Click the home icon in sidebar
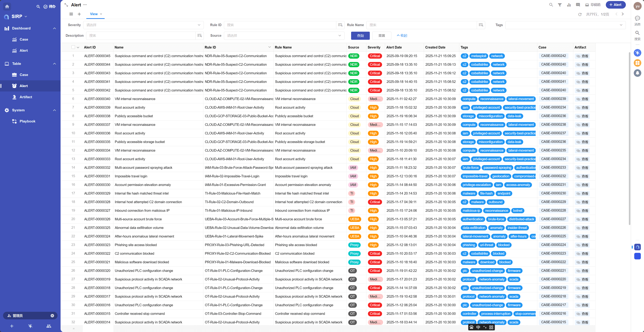 (x=7, y=7)
